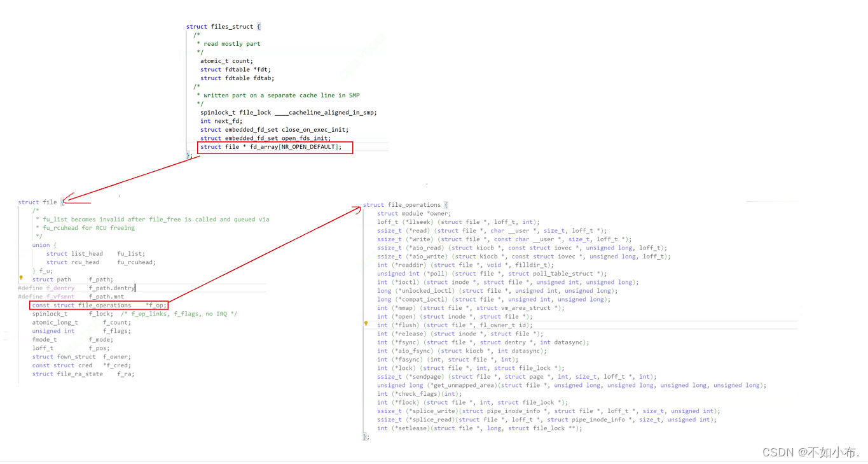Click the '(*splice_write)' line

(549, 411)
